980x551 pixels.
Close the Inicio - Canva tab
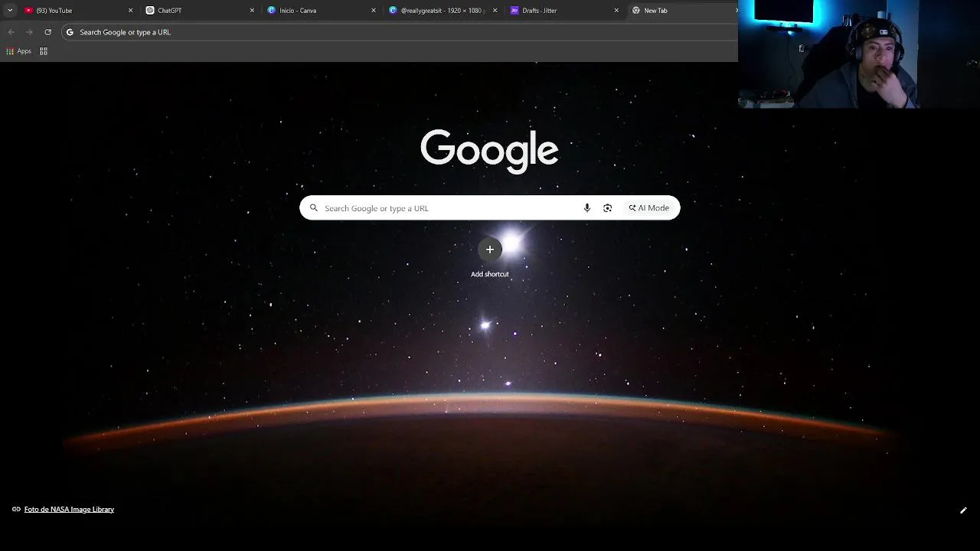(x=374, y=11)
